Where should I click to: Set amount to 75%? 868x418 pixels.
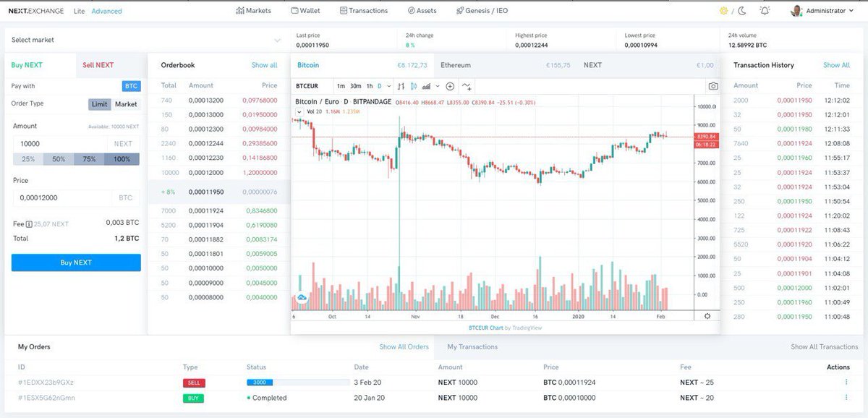(x=89, y=159)
